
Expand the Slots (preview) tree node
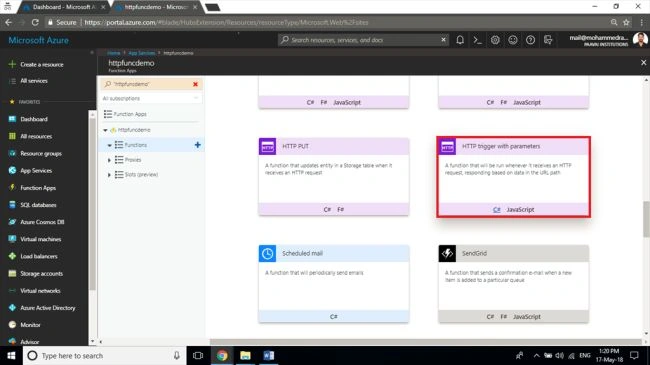[x=109, y=175]
